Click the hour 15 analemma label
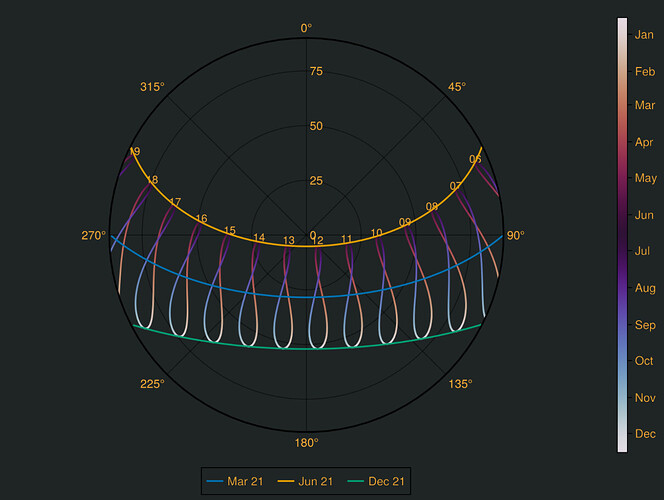This screenshot has width=664, height=500. pyautogui.click(x=230, y=230)
